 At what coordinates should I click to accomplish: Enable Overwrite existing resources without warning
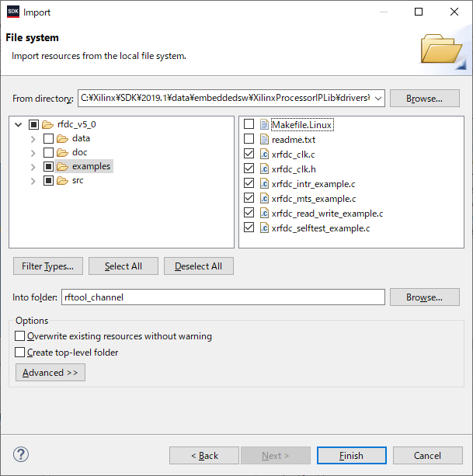click(x=19, y=336)
